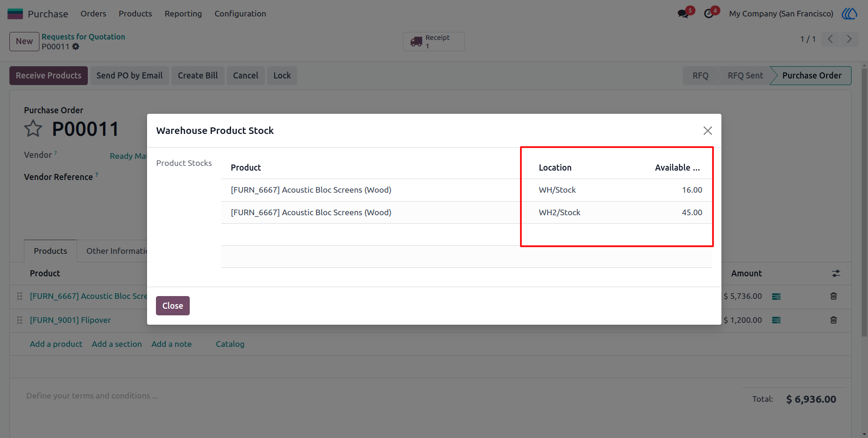868x438 pixels.
Task: Click the Vendor Reference field label
Action: pyautogui.click(x=58, y=177)
